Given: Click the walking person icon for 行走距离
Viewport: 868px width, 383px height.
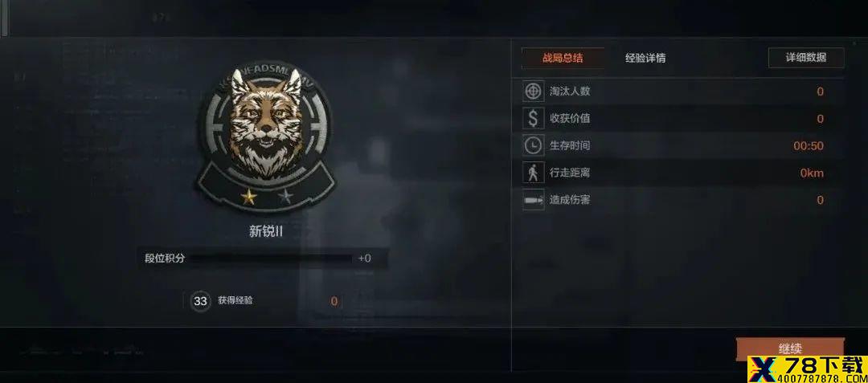Looking at the screenshot, I should click(533, 173).
